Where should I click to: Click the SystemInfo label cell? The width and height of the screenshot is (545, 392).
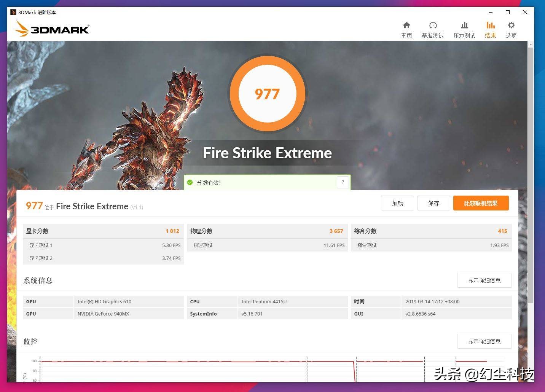pos(212,314)
